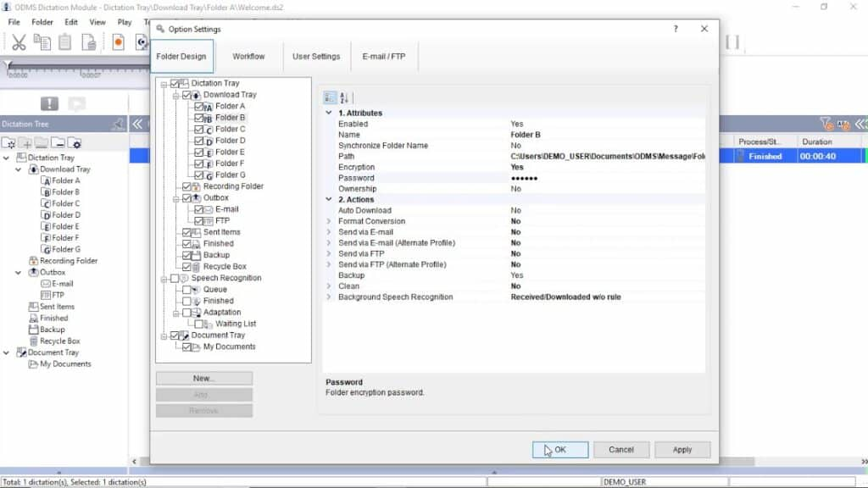The height and width of the screenshot is (488, 868).
Task: Click the help question mark in Option Settings
Action: tap(676, 29)
